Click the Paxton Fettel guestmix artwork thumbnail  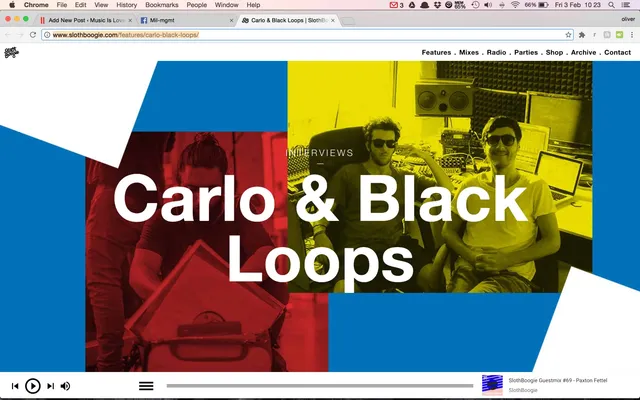[492, 385]
